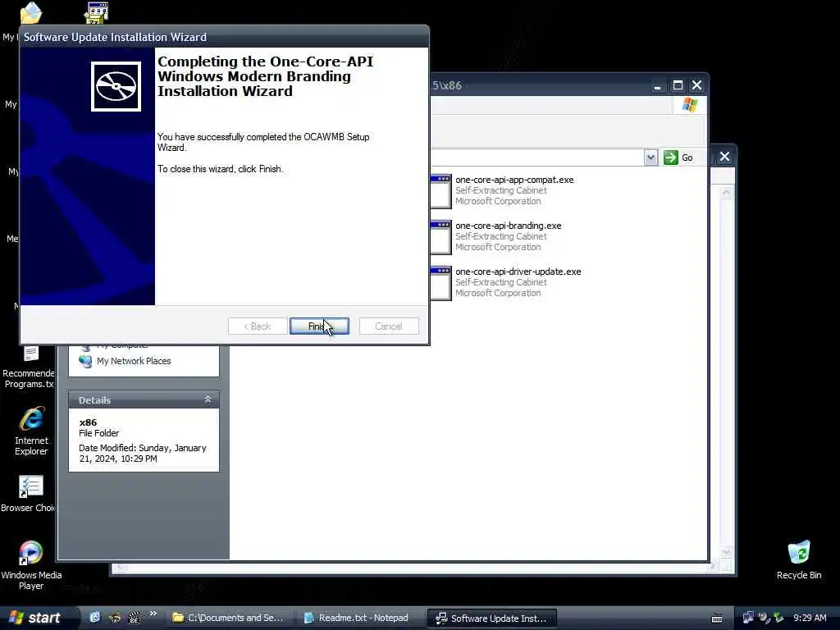
Task: Select the My Documents folder icon on desktop
Action: point(31,13)
